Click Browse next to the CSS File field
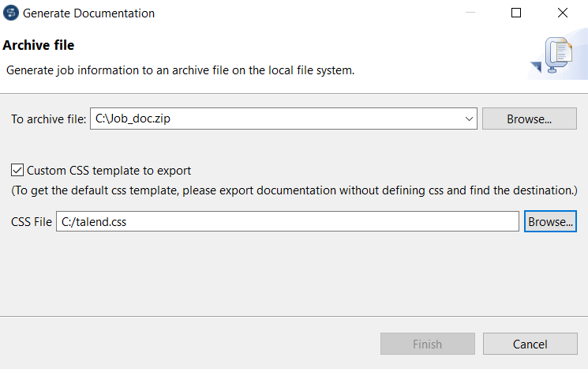This screenshot has height=369, width=588. (x=550, y=222)
